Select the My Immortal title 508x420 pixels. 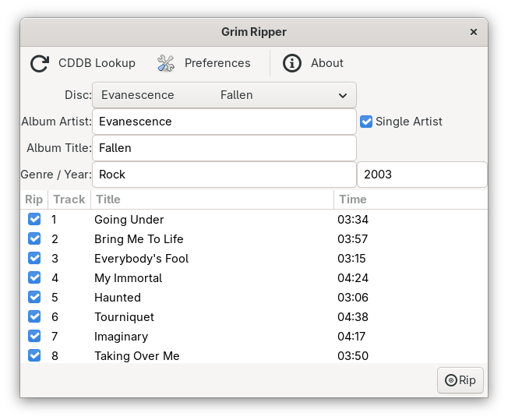tap(128, 277)
